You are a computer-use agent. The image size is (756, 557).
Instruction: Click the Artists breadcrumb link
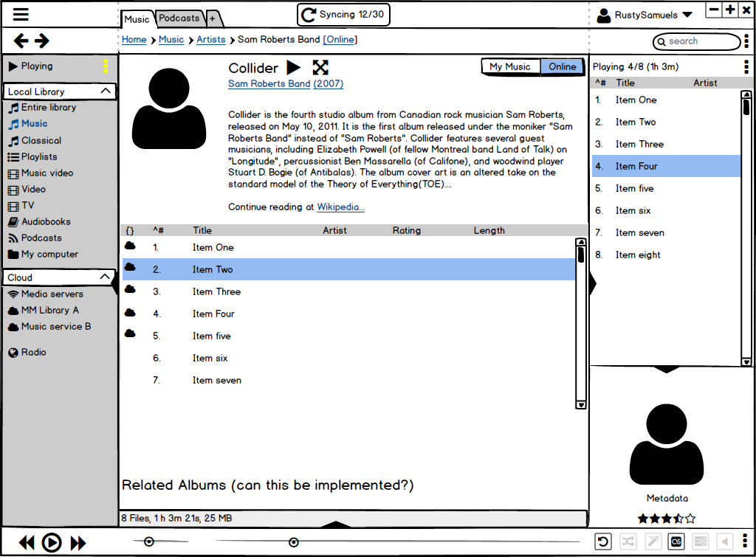pyautogui.click(x=210, y=40)
